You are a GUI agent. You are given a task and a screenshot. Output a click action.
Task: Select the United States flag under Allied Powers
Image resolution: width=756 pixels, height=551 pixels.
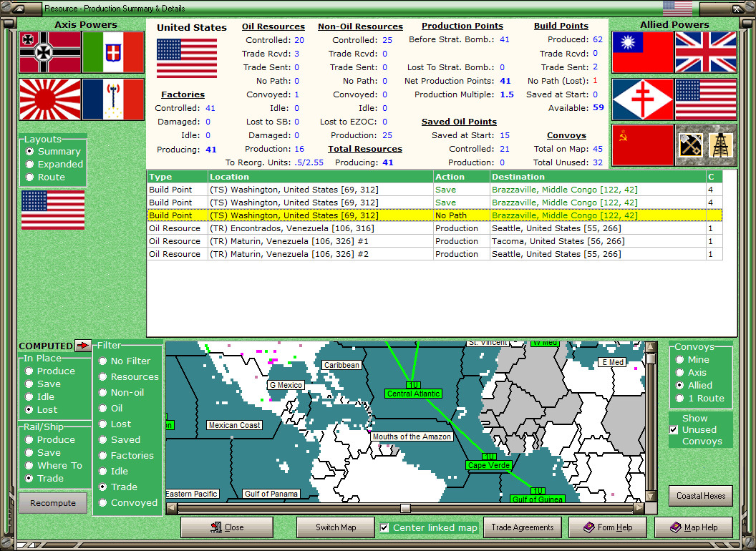706,99
